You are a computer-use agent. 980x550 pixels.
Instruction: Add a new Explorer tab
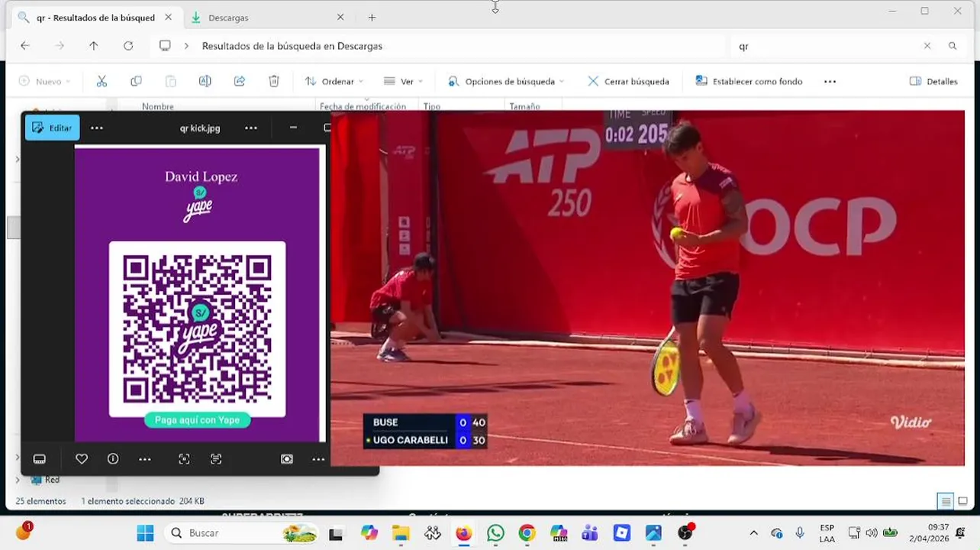click(372, 18)
